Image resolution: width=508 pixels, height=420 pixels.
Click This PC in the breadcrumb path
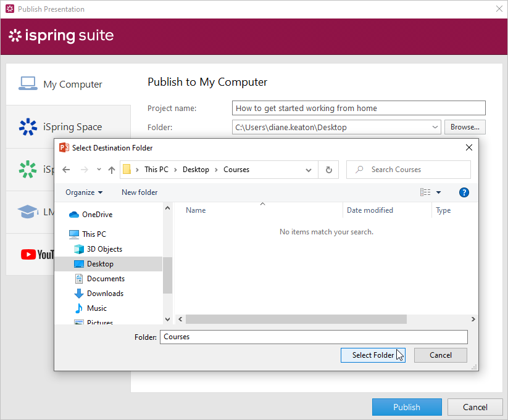pyautogui.click(x=157, y=170)
